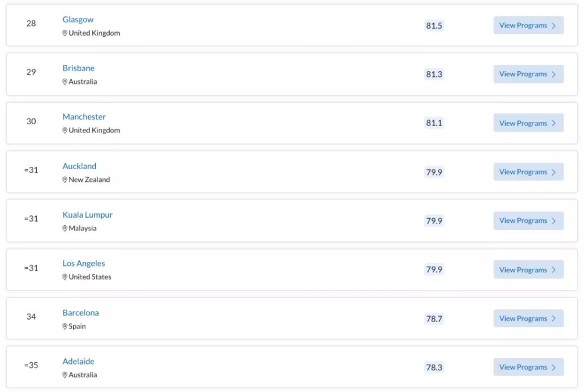This screenshot has width=584, height=392.
Task: Open the Glasgow city link
Action: pos(78,20)
